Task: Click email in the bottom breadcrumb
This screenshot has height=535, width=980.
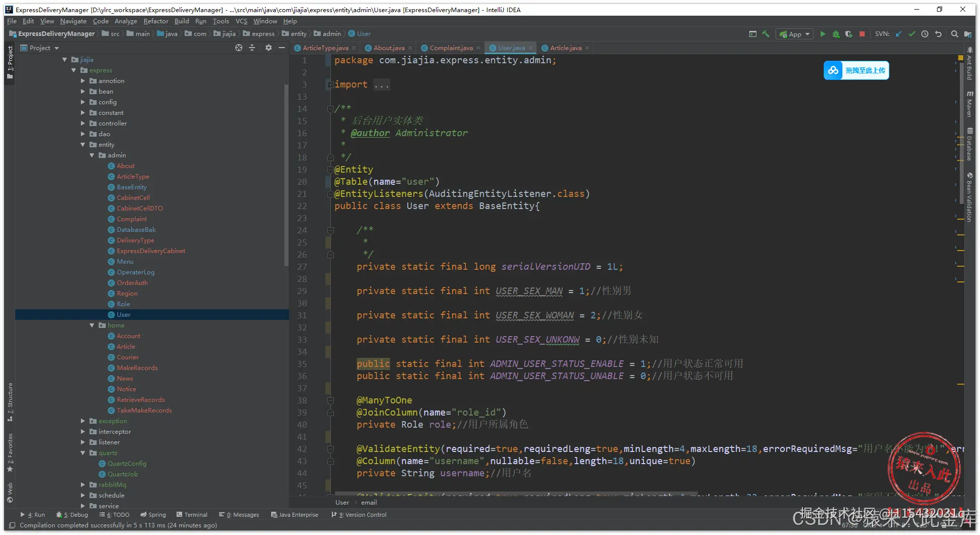Action: tap(369, 503)
